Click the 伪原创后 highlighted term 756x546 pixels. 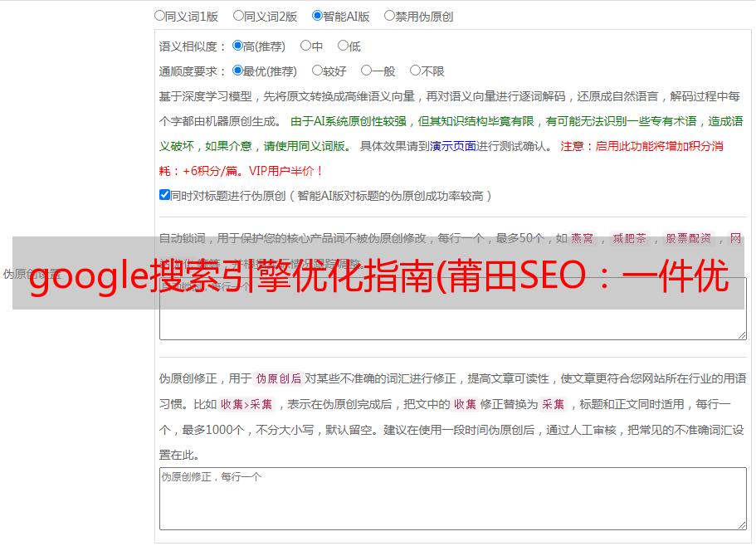tap(279, 378)
